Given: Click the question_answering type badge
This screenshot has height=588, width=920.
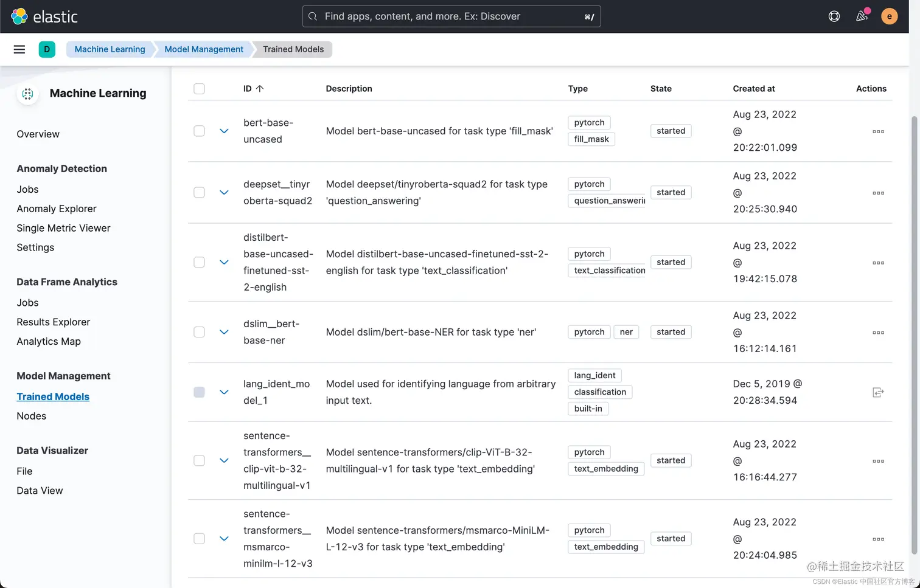Looking at the screenshot, I should coord(607,201).
